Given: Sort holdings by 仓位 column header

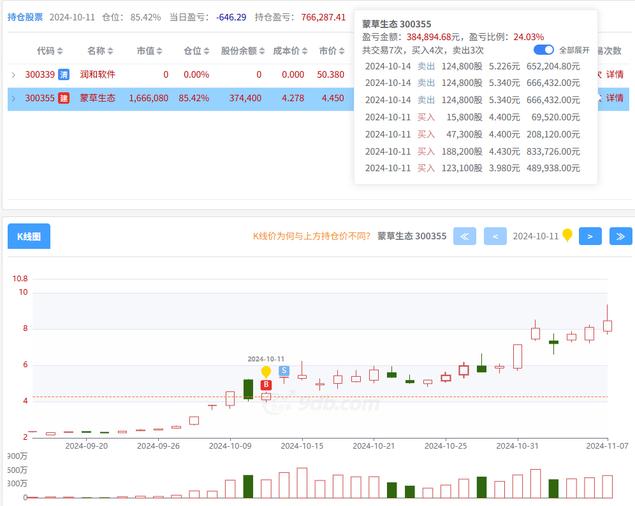Looking at the screenshot, I should 196,50.
